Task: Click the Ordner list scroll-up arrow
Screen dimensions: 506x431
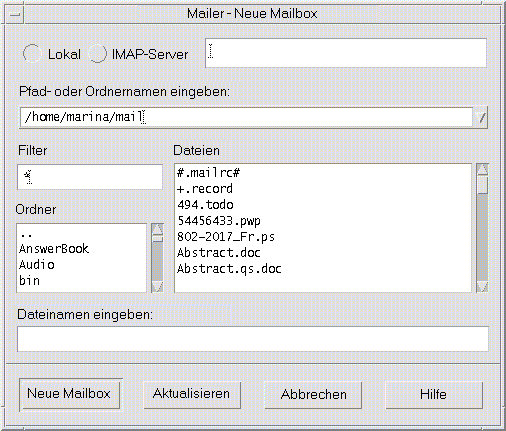Action: 157,229
